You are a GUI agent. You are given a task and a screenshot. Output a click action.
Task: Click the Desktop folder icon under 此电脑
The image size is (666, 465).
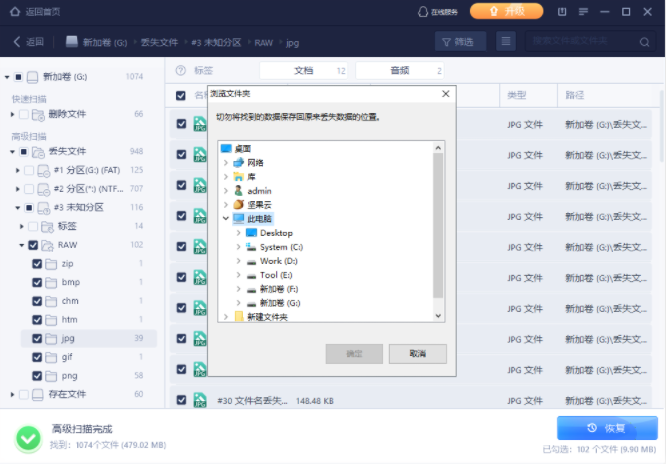point(251,233)
